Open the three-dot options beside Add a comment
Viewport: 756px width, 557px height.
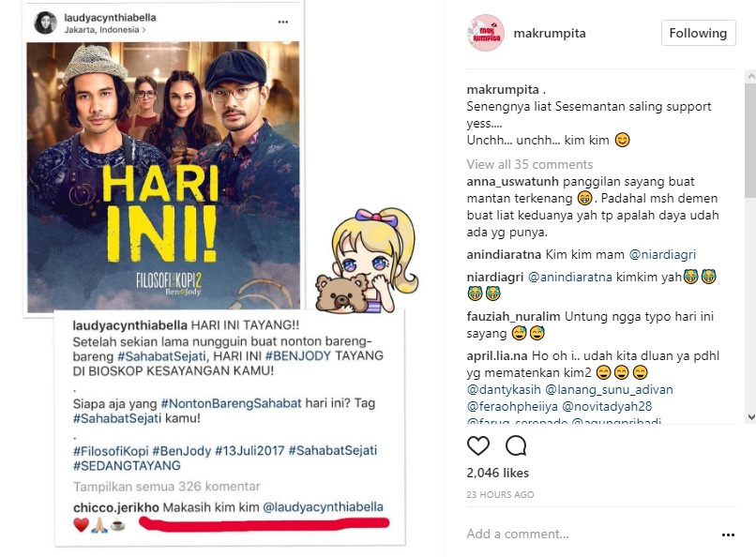coord(728,534)
